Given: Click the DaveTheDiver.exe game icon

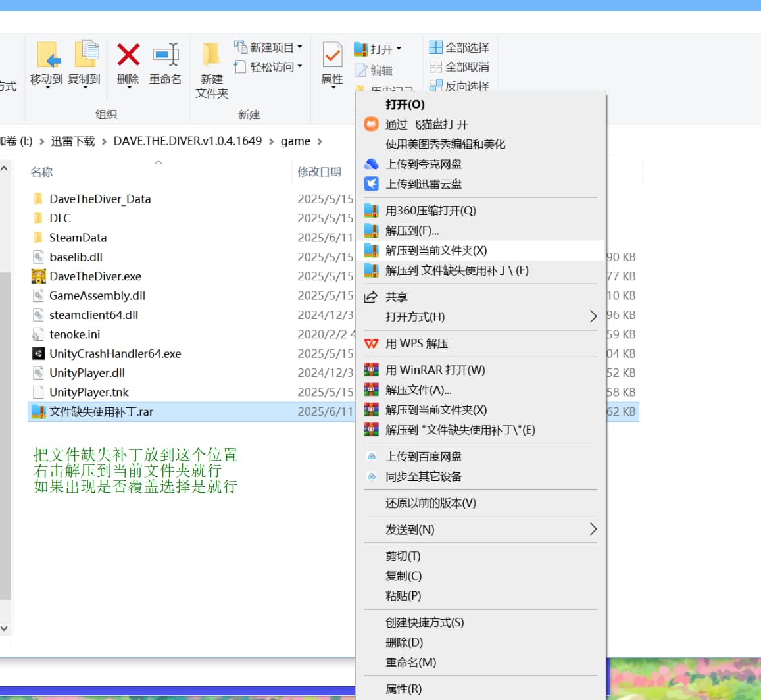Looking at the screenshot, I should (38, 276).
